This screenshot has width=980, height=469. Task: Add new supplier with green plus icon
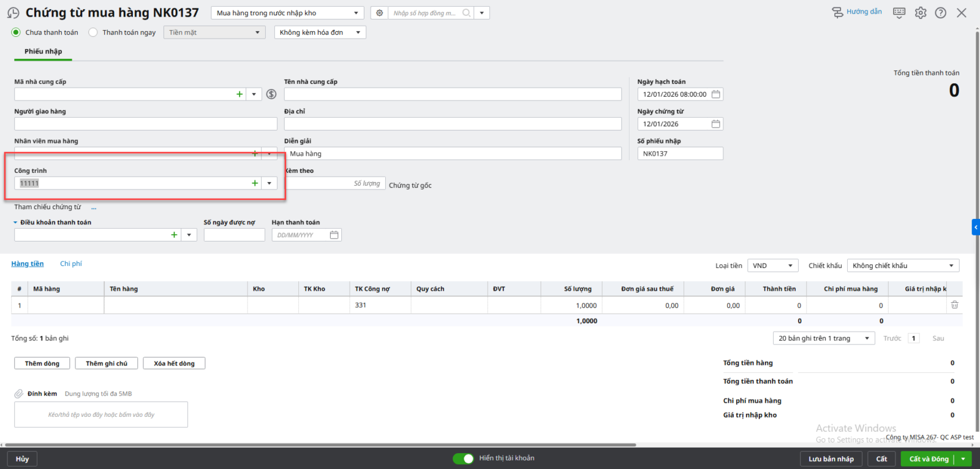[239, 94]
